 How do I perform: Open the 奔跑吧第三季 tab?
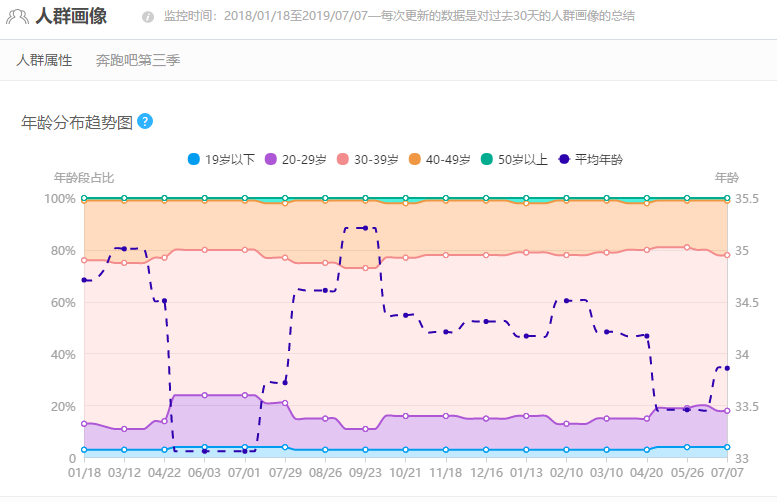point(138,60)
